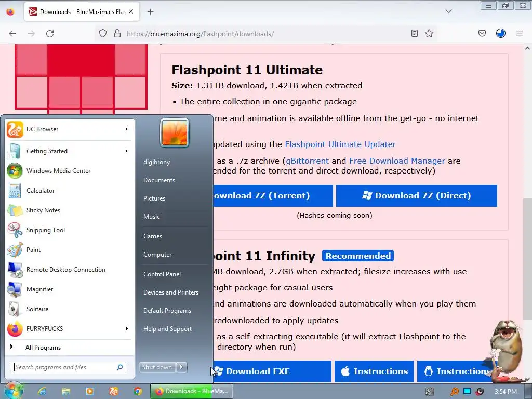Click Download 7Z (Direct) button
The height and width of the screenshot is (399, 532).
[416, 196]
